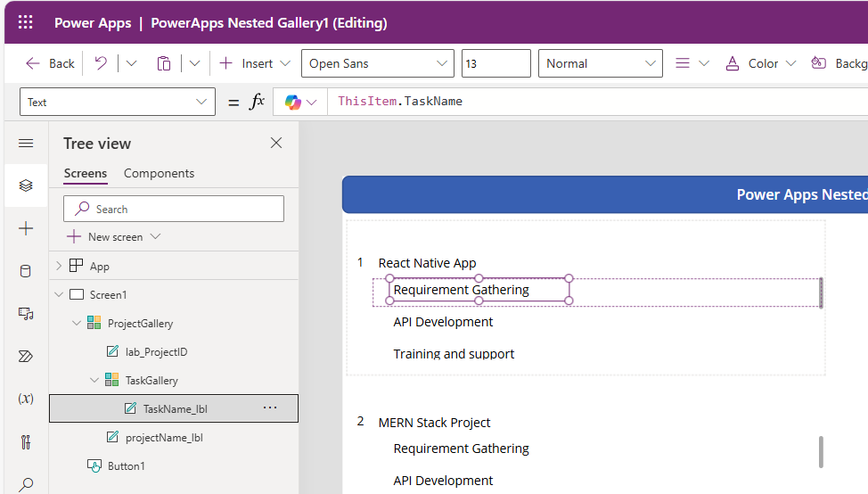This screenshot has height=494, width=868.
Task: Open the New screen dropdown chevron
Action: 156,236
